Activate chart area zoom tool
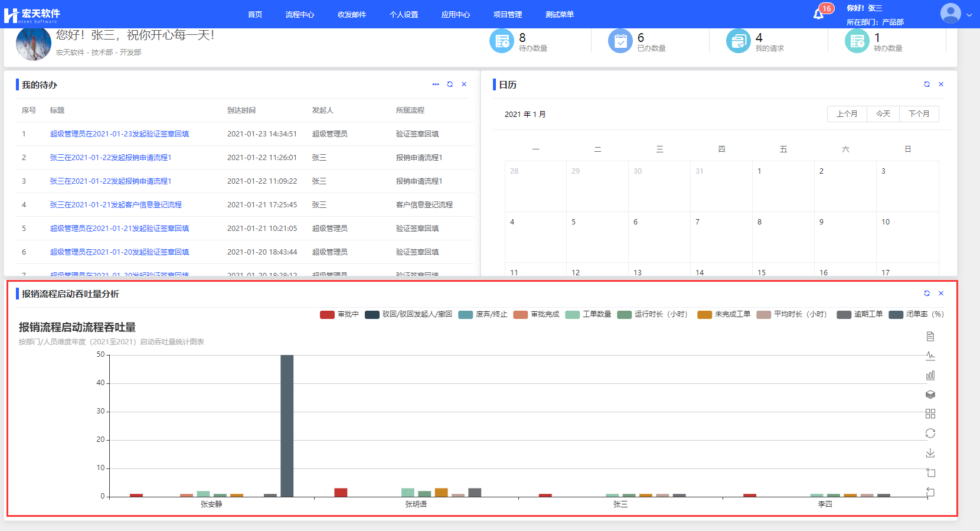Screen dimensions: 980x531 930,473
